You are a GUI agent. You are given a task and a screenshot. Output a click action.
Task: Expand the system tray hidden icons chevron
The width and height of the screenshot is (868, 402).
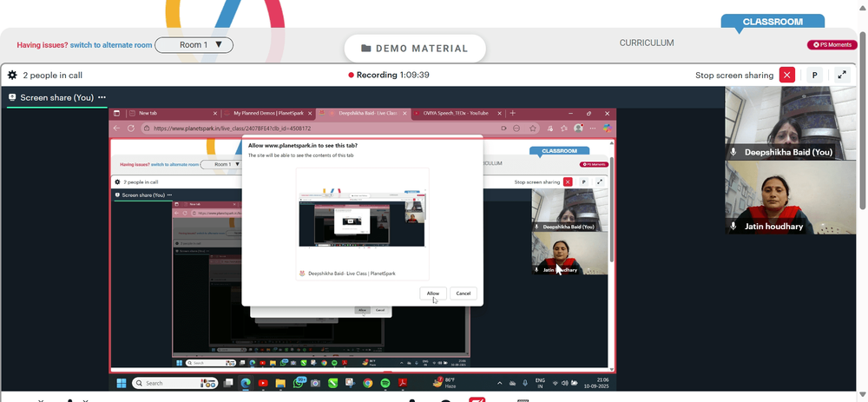point(500,383)
